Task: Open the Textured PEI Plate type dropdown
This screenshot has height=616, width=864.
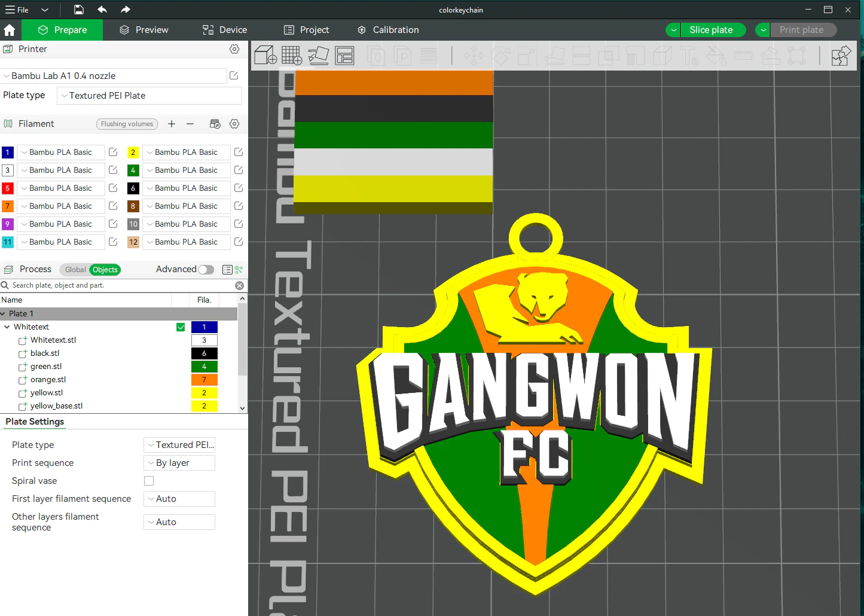Action: pos(149,96)
